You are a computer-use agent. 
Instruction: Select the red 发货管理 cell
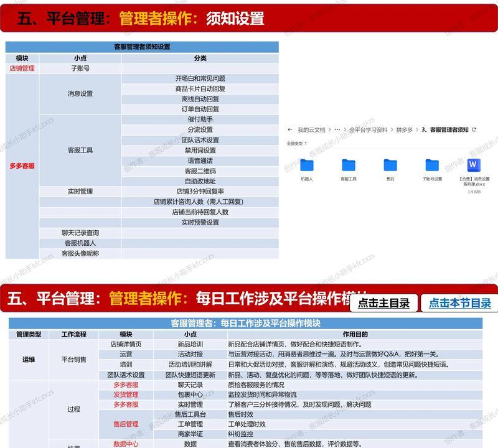coord(126,394)
